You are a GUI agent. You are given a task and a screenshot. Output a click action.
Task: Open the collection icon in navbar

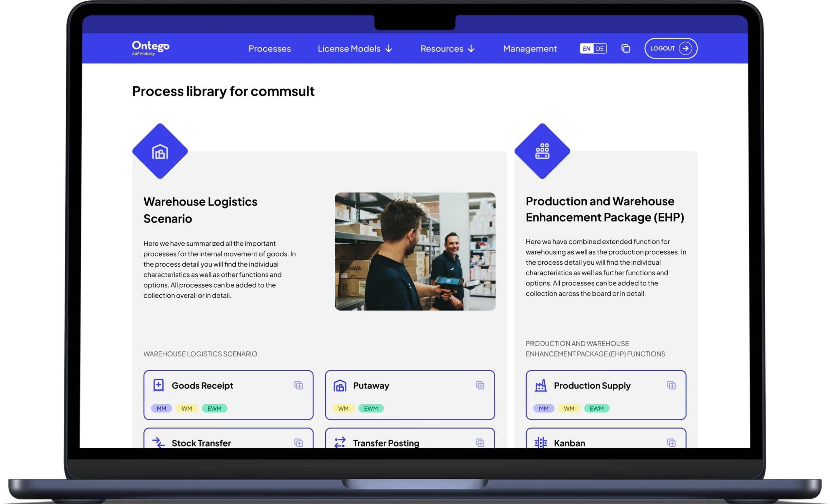[625, 48]
